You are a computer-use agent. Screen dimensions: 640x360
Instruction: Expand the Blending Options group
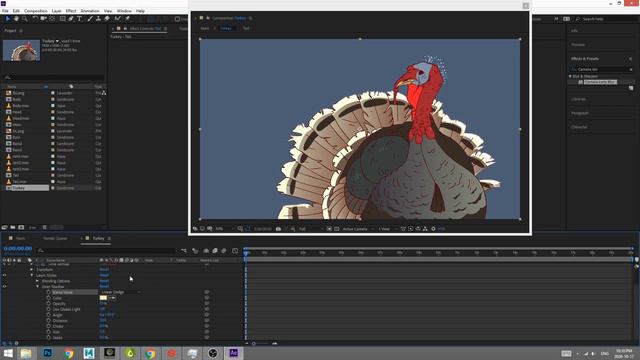pyautogui.click(x=38, y=281)
